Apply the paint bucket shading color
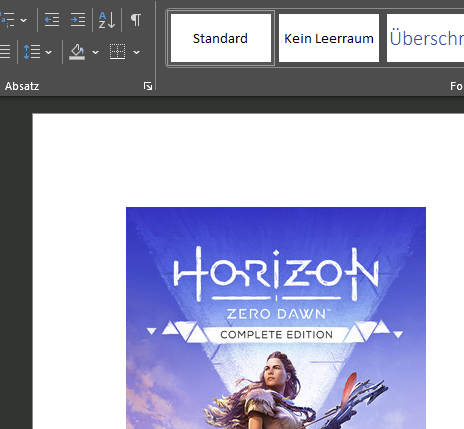 pyautogui.click(x=77, y=52)
